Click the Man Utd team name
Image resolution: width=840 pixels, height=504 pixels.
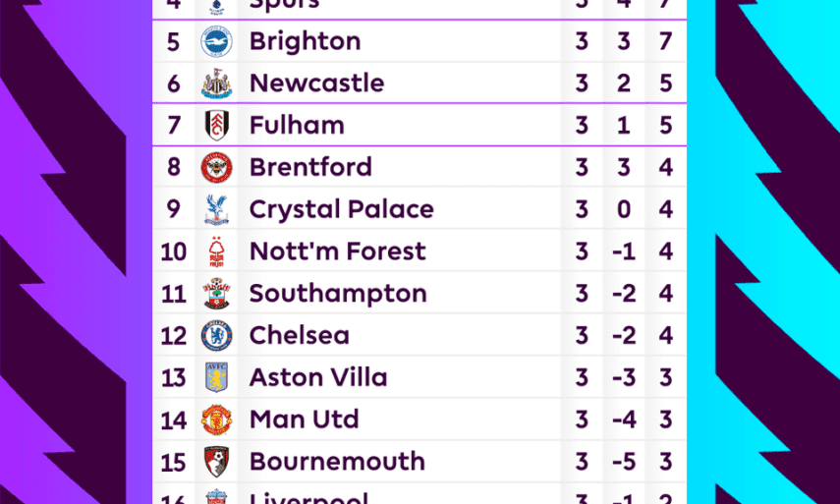(x=304, y=420)
